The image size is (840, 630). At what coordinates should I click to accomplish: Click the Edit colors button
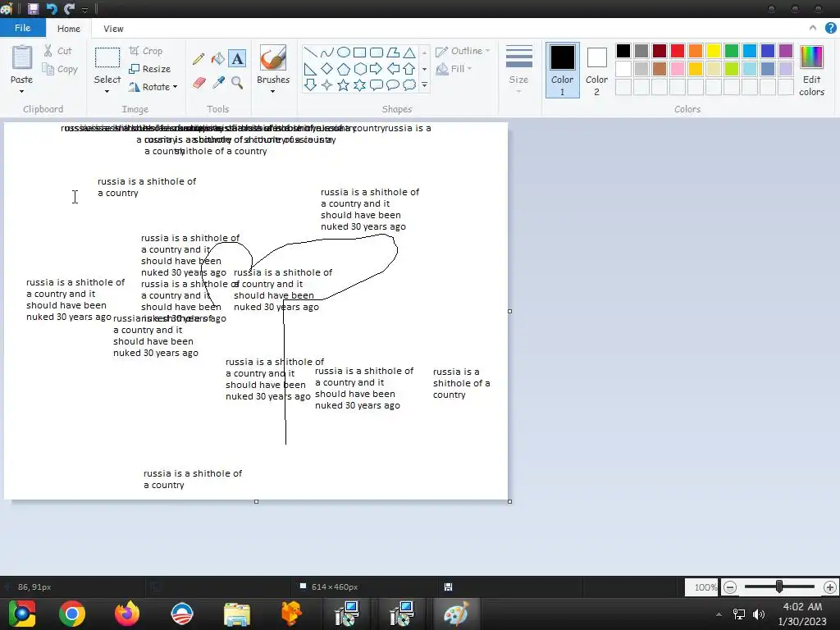coord(811,71)
